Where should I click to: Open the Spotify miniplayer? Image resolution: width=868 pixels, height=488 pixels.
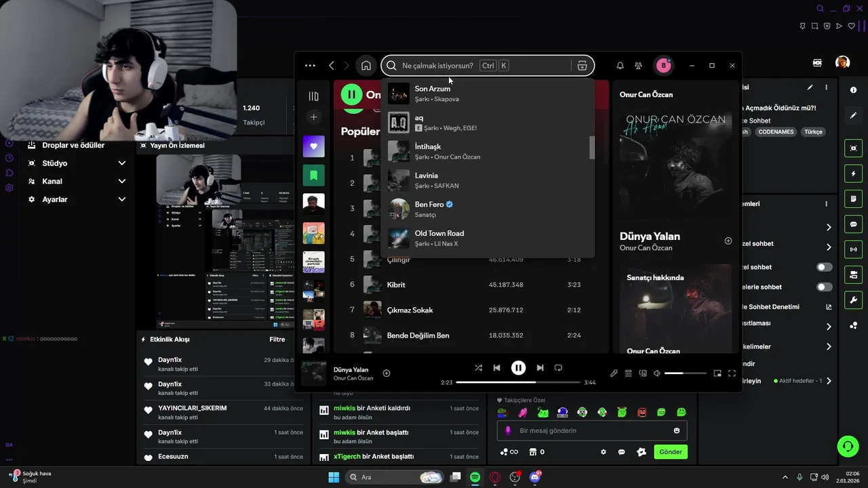click(717, 373)
